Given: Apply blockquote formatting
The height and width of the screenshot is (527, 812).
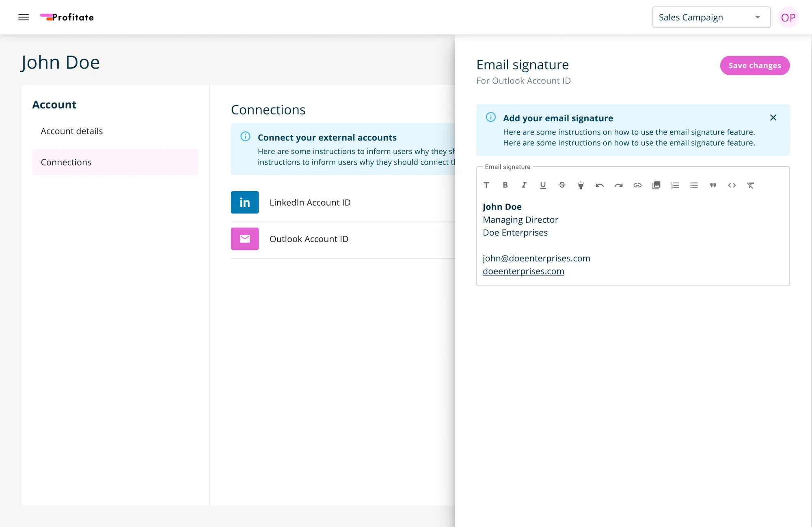Looking at the screenshot, I should tap(713, 185).
